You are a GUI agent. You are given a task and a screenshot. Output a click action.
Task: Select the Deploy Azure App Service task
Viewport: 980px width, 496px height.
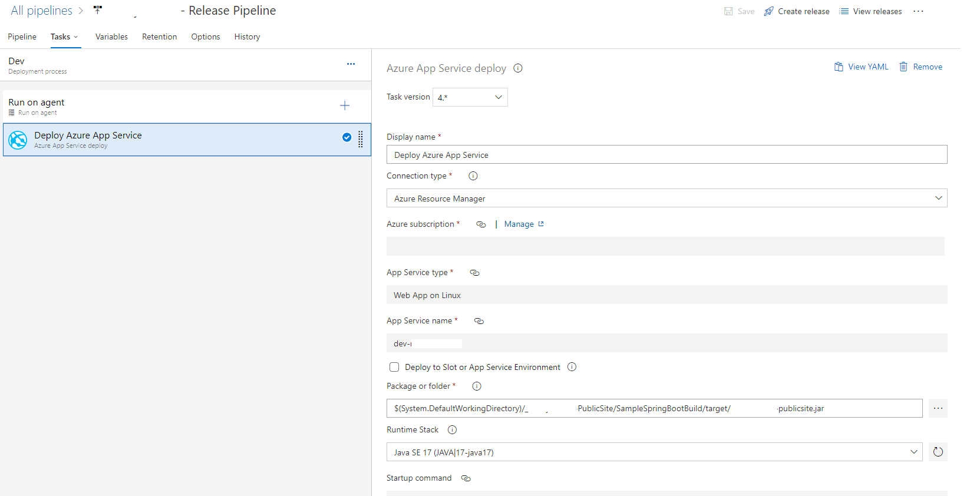[187, 140]
